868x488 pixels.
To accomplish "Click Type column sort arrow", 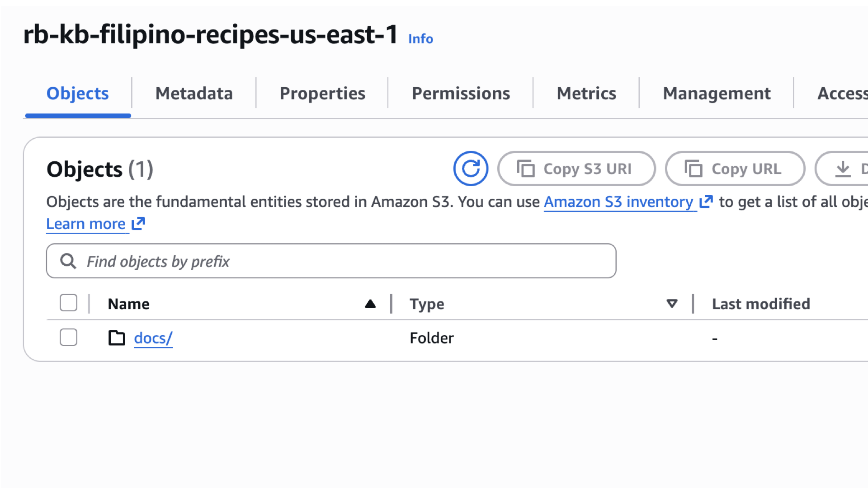I will (x=672, y=304).
